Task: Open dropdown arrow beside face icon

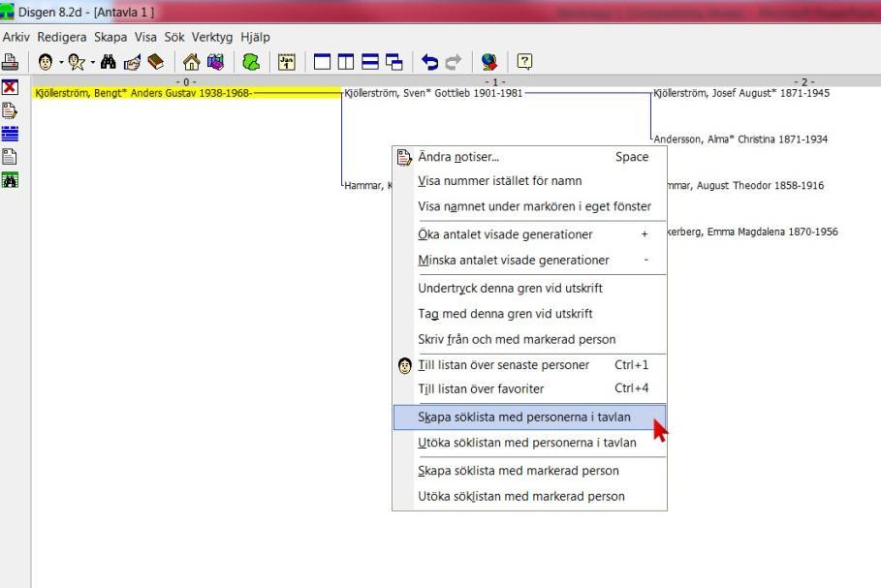Action: point(61,62)
